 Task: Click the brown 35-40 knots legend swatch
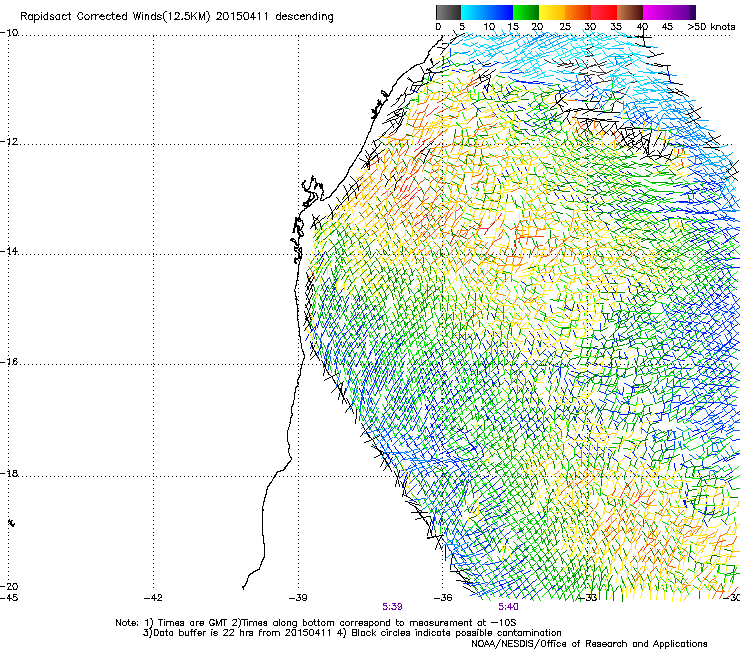point(630,12)
